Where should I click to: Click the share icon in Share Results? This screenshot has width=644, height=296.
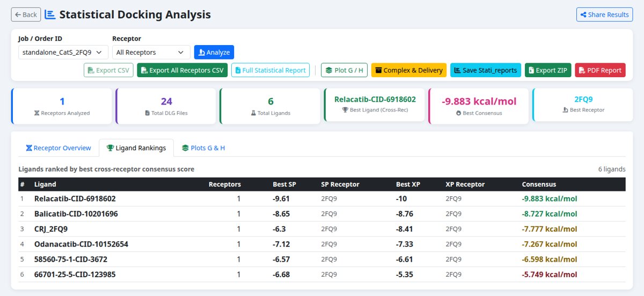(583, 14)
